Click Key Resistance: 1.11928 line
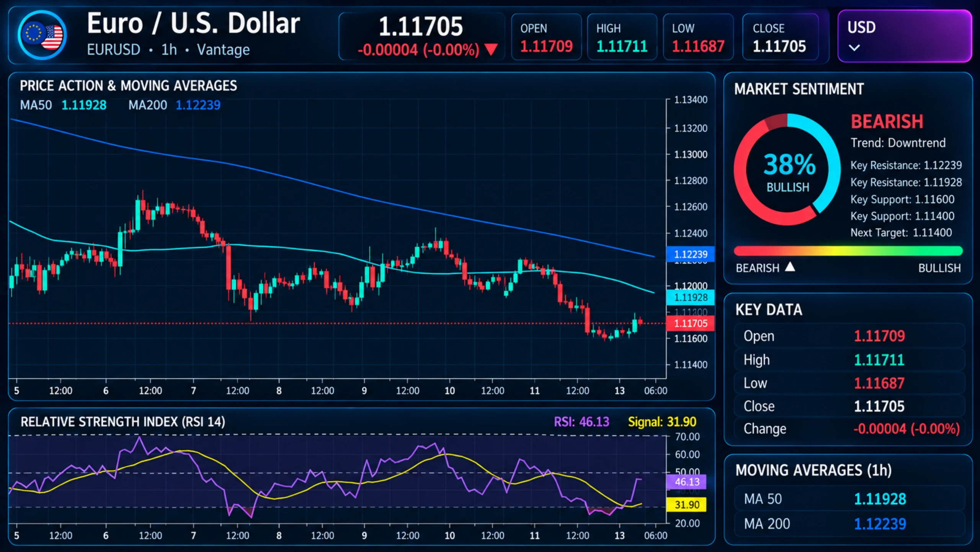980x552 pixels. coord(906,182)
